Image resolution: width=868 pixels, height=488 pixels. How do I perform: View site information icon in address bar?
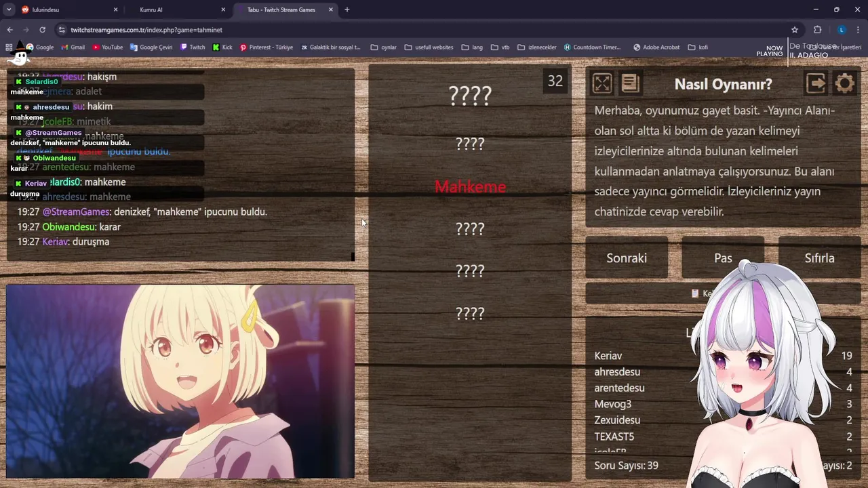62,30
